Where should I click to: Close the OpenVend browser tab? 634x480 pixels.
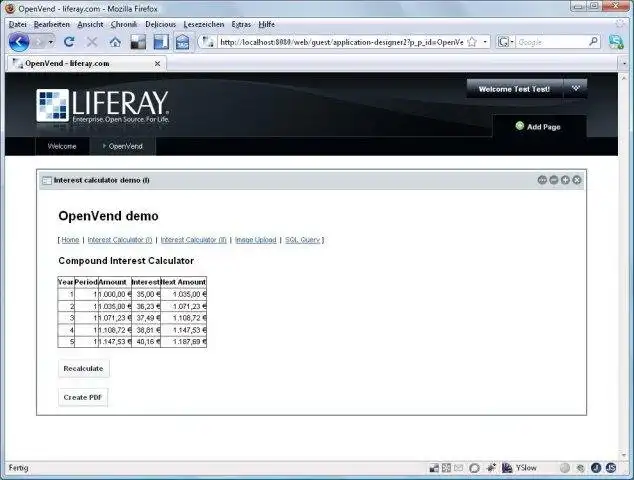[x=157, y=63]
